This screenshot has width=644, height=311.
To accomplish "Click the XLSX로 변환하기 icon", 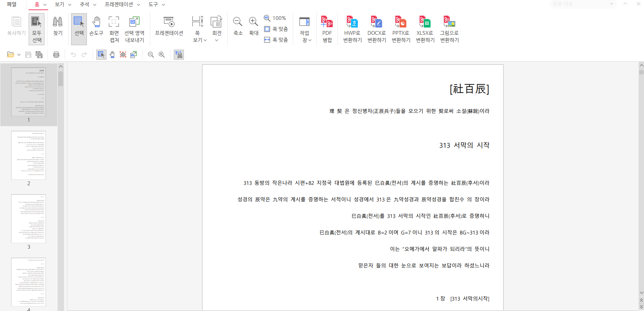I will [x=425, y=29].
